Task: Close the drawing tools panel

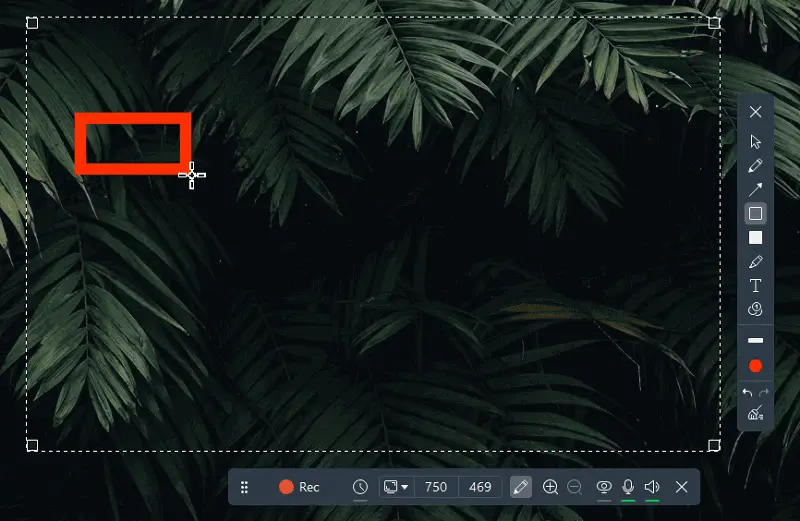Action: coord(755,112)
